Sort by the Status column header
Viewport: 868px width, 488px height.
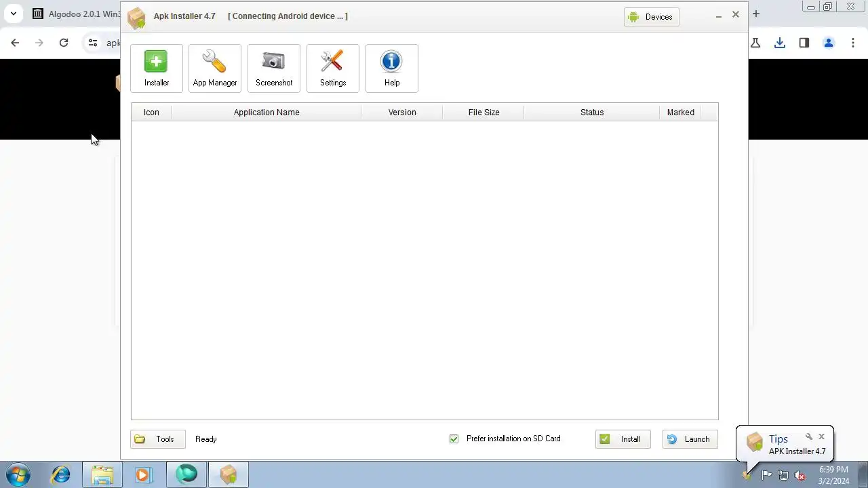pyautogui.click(x=592, y=113)
